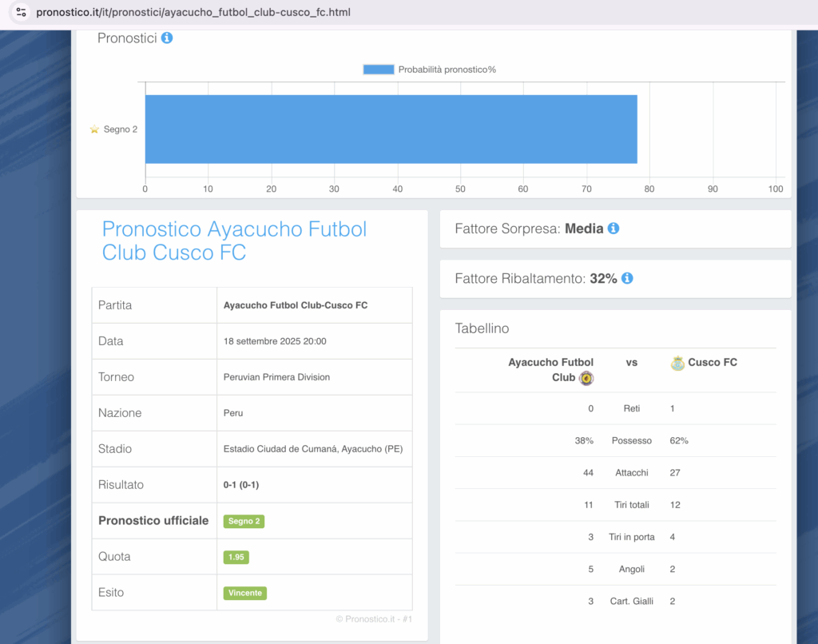Click the green Segno 2 badge
This screenshot has height=644, width=818.
244,521
